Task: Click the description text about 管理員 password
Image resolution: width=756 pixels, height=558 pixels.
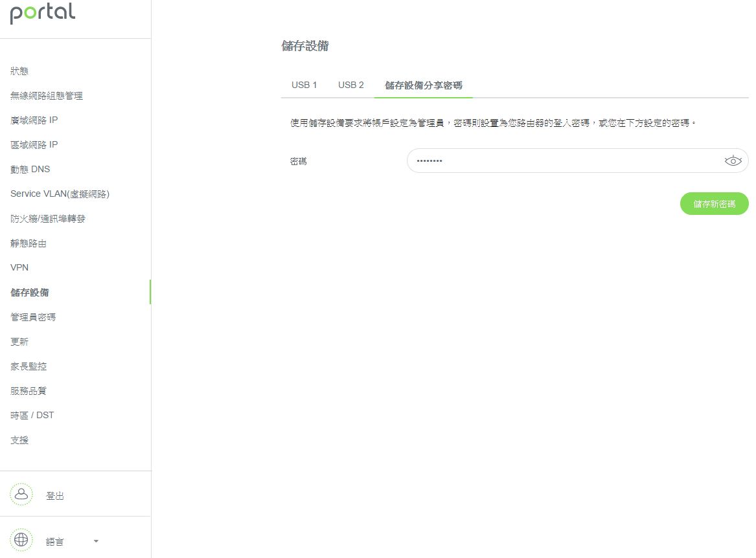Action: 493,124
